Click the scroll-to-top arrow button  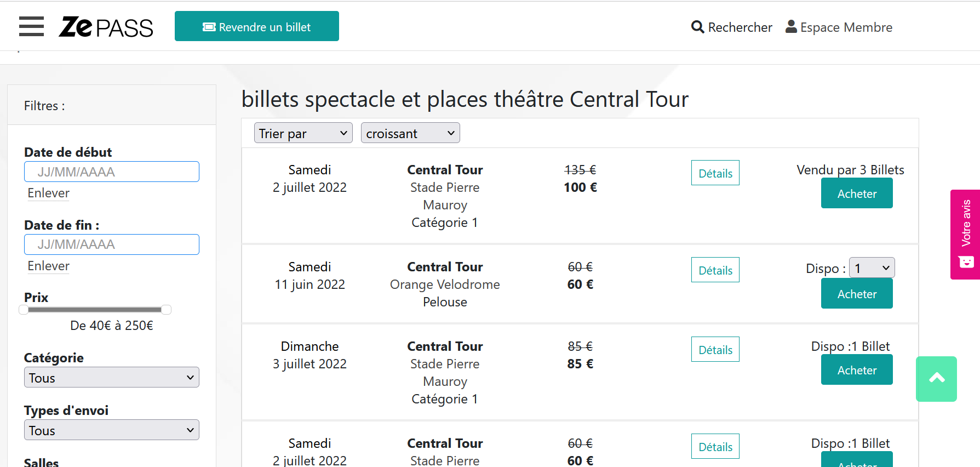point(937,379)
